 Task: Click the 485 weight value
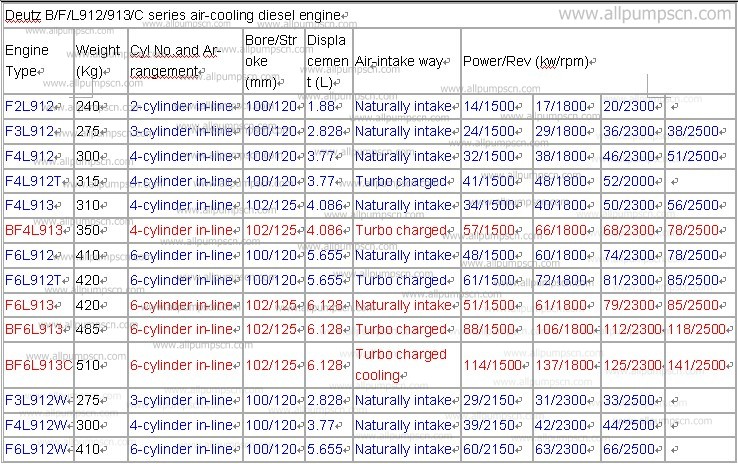(x=91, y=329)
